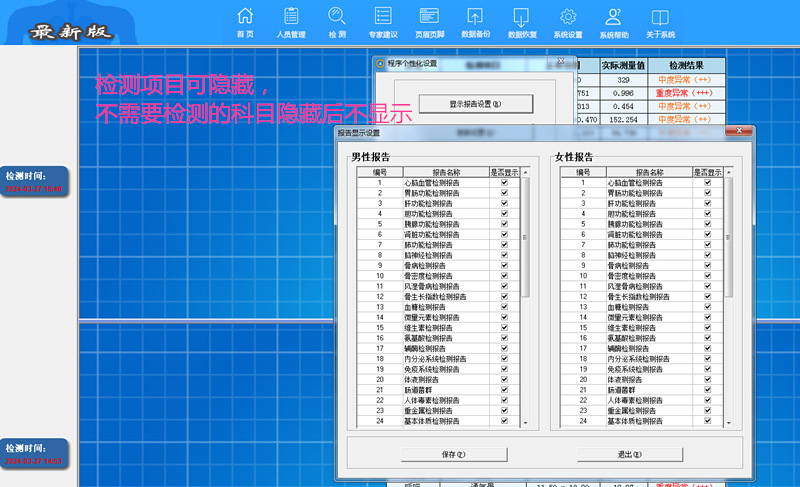Uncheck male 心脑血管检测报告 display checkbox
Screen dimensions: 800x487
(504, 183)
